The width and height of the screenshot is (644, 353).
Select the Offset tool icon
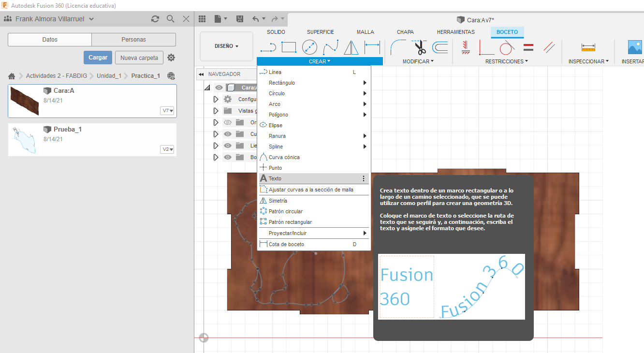click(439, 47)
